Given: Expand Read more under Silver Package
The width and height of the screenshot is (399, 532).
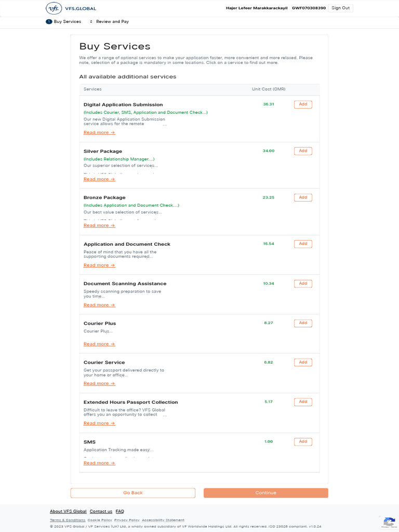Looking at the screenshot, I should [99, 179].
